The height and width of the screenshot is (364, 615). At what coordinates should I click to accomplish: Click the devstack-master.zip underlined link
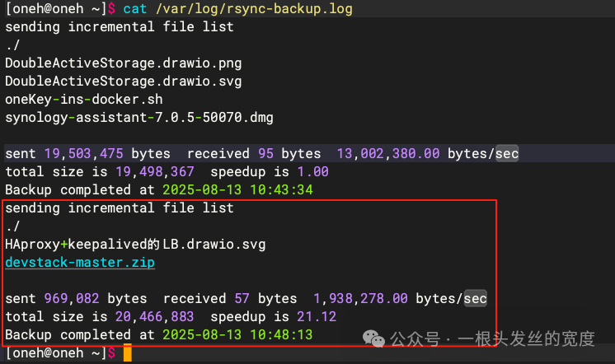[80, 262]
